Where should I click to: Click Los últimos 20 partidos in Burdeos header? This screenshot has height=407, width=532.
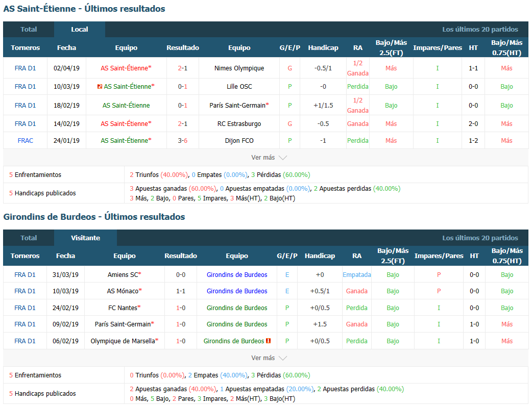pos(480,238)
